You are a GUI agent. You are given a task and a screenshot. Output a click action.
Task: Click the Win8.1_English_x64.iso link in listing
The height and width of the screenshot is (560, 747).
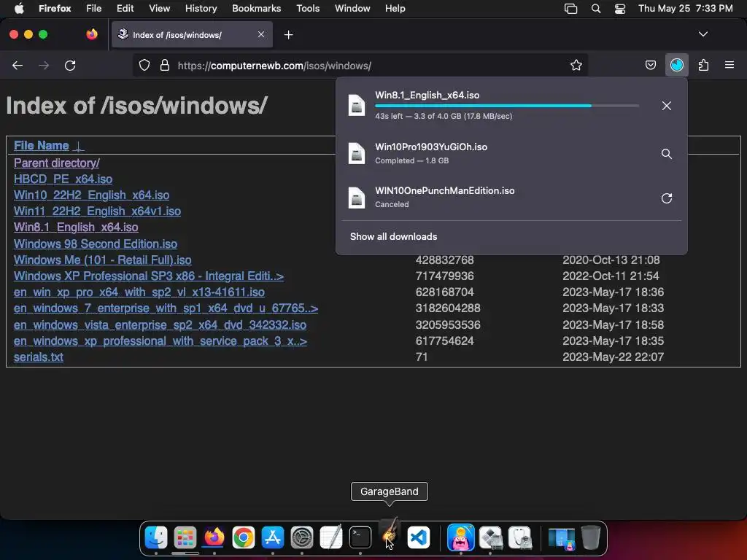click(76, 227)
